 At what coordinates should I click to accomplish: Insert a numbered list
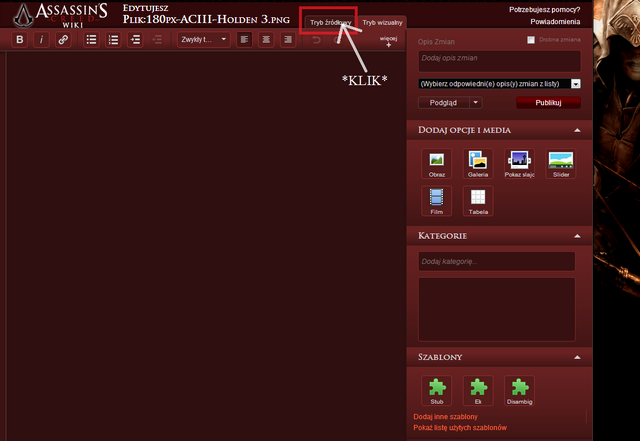(113, 40)
